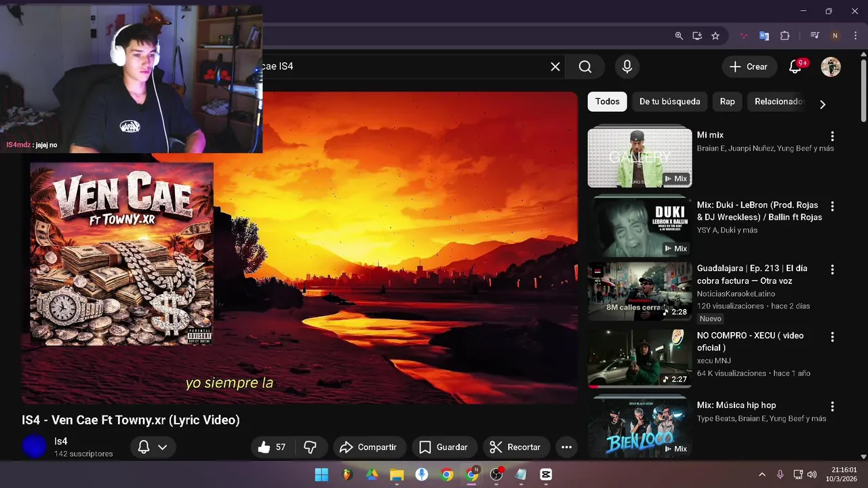Click the Compartir button
The width and height of the screenshot is (868, 488).
368,447
